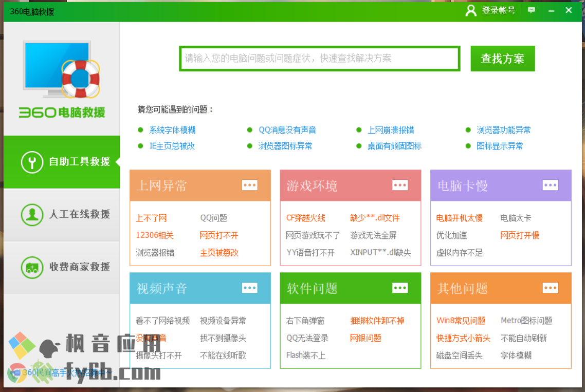This screenshot has height=392, width=585.
Task: Open 上网崩溃报错 suggestion
Action: (391, 130)
